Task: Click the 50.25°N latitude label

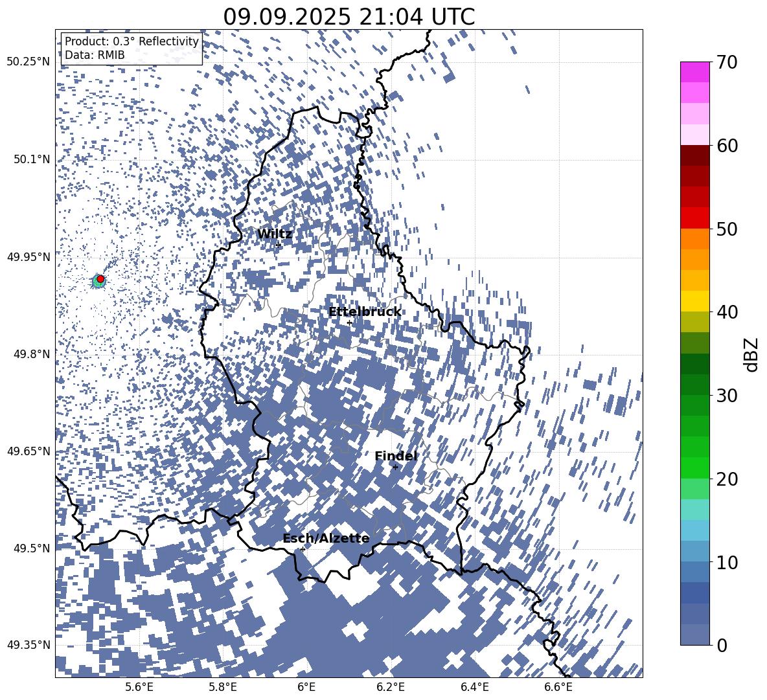Action: [x=29, y=62]
